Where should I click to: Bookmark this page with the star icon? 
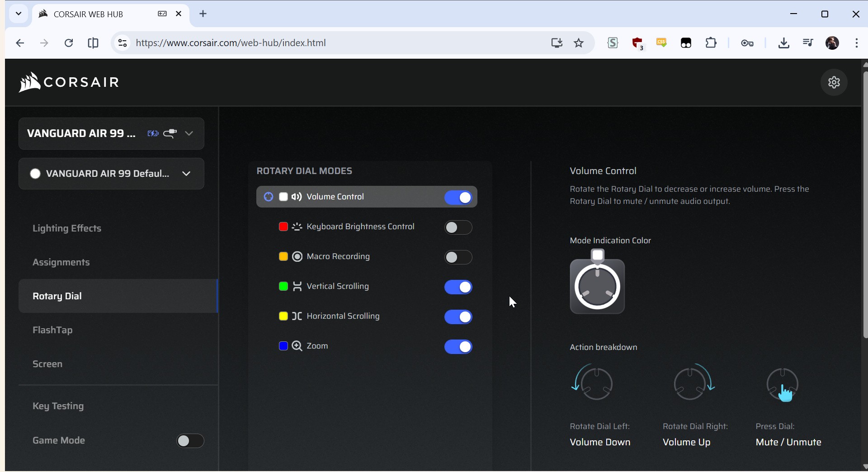[579, 43]
